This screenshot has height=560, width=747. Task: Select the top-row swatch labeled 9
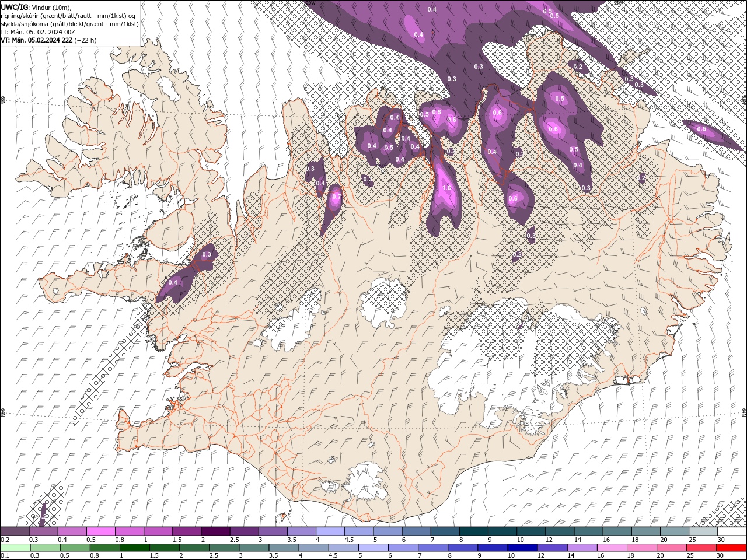click(502, 531)
